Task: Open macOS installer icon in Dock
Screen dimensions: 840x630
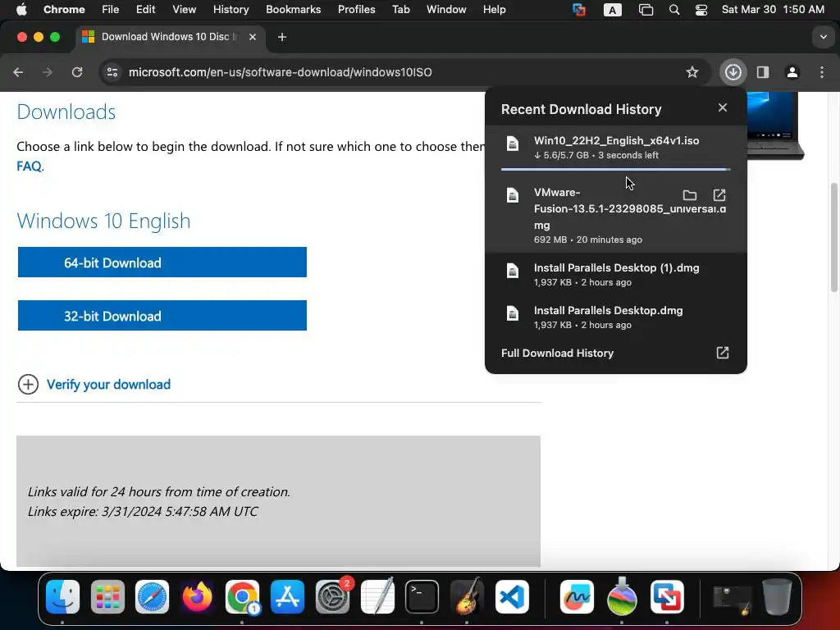Action: 622,596
